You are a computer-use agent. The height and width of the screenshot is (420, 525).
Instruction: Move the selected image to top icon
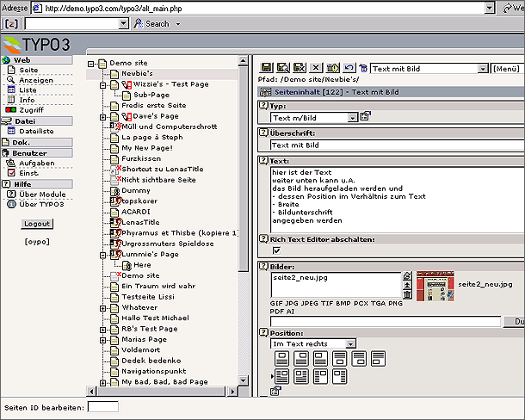pyautogui.click(x=407, y=286)
